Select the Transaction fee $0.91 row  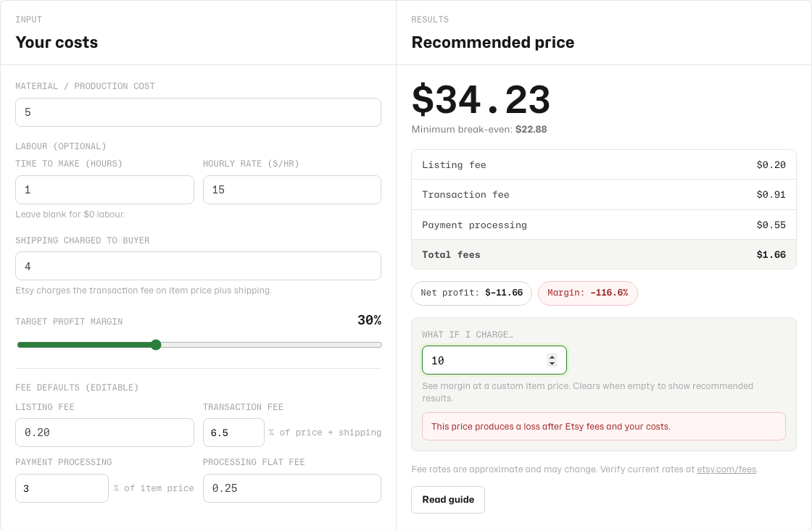coord(604,195)
